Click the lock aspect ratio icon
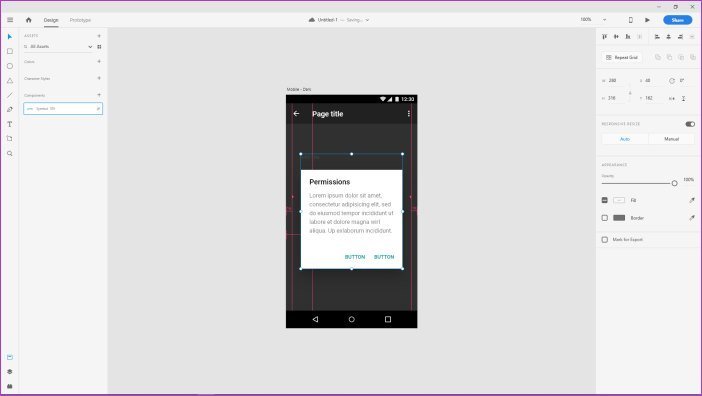Screen dimensions: 702x396 click(x=630, y=93)
